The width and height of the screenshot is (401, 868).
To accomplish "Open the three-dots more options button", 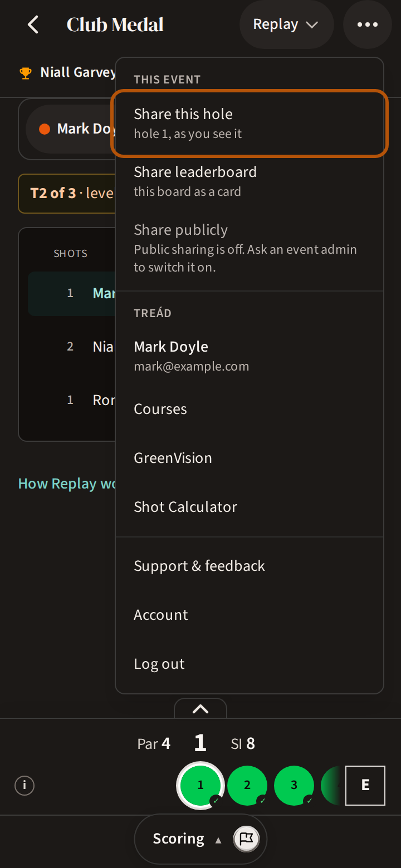I will (368, 24).
